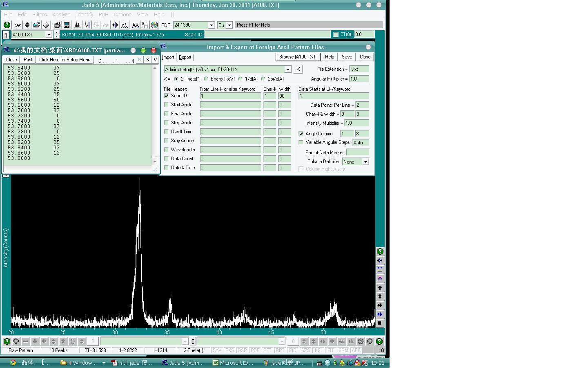
Task: Enable the Start Angle checkbox
Action: [x=166, y=105]
